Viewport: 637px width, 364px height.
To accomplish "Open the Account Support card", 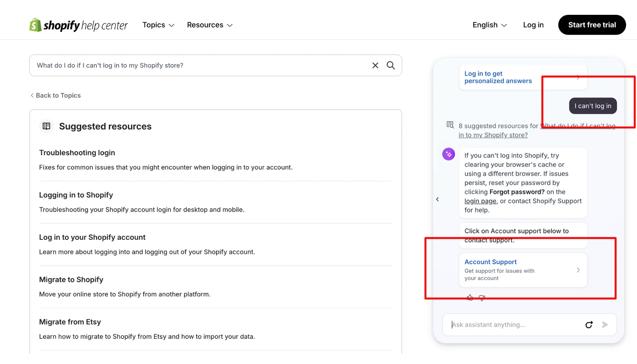I will 523,270.
